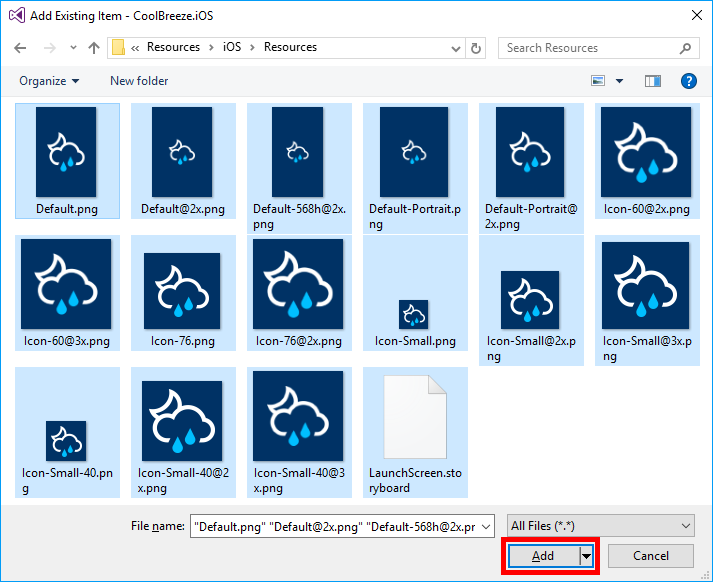Open the Organize dropdown menu

coord(49,81)
